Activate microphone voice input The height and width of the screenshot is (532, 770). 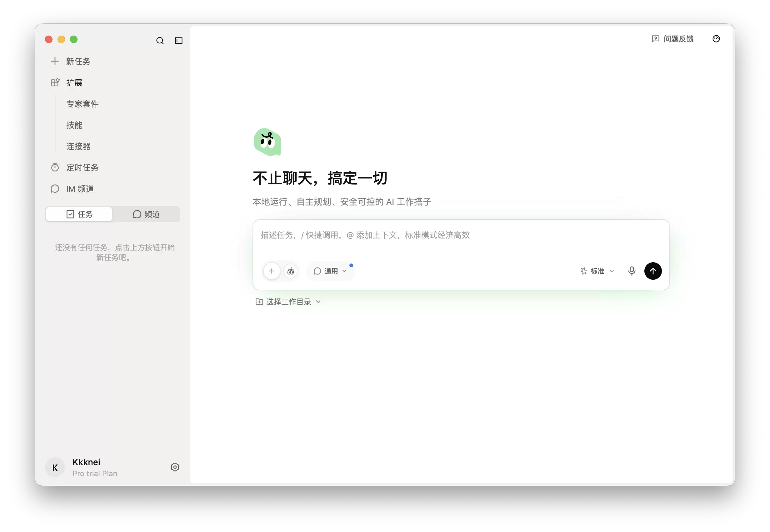click(x=632, y=271)
